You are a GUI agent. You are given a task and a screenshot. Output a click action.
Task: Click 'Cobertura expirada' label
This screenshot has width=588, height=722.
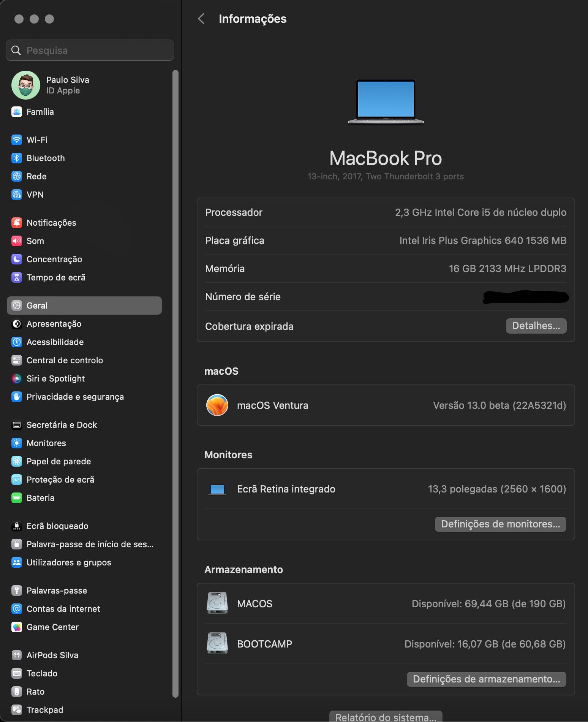(x=249, y=326)
